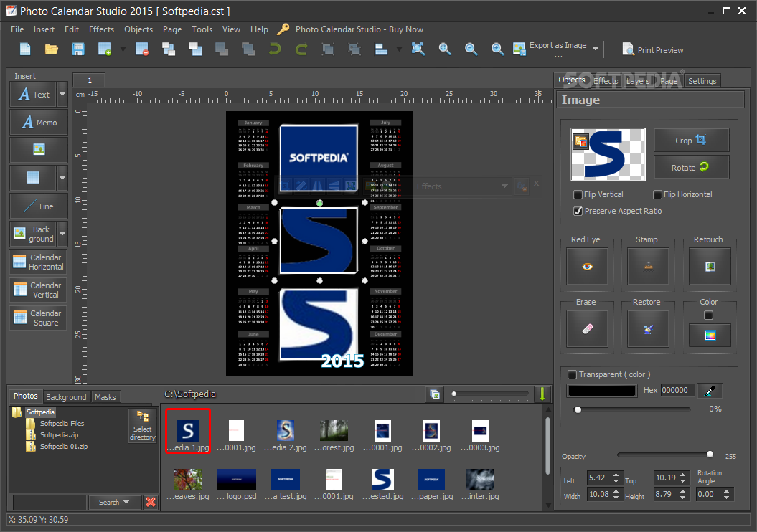Click the Crop button
Image resolution: width=757 pixels, height=532 pixels.
(691, 140)
